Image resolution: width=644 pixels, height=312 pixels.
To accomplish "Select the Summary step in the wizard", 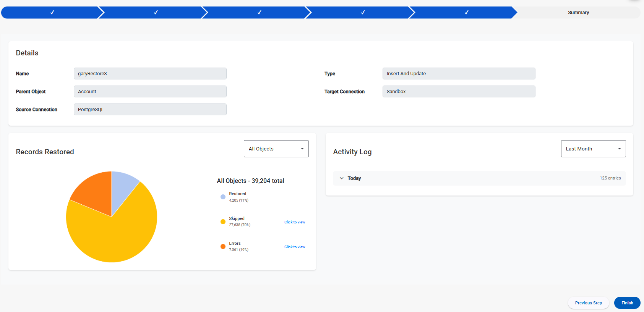I will pos(578,13).
